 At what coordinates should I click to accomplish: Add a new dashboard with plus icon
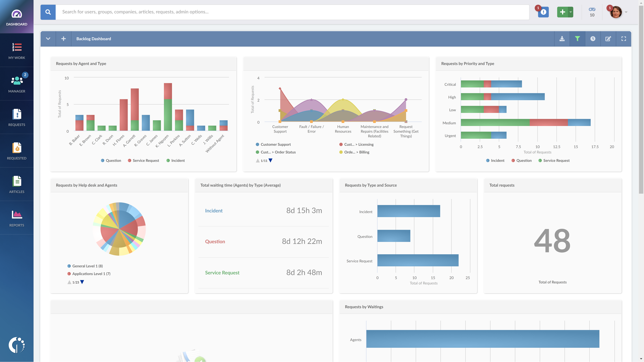[64, 39]
